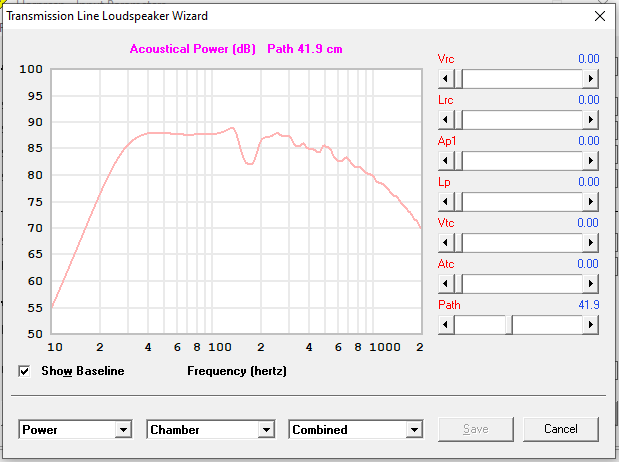Click the right arrow of the Atc slider
Image resolution: width=619 pixels, height=462 pixels.
pos(591,284)
